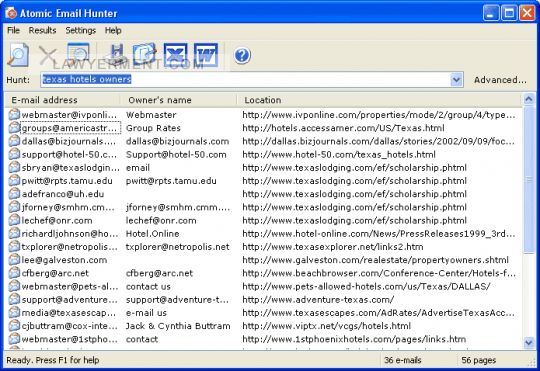
Task: Open the Help menu
Action: 113,30
